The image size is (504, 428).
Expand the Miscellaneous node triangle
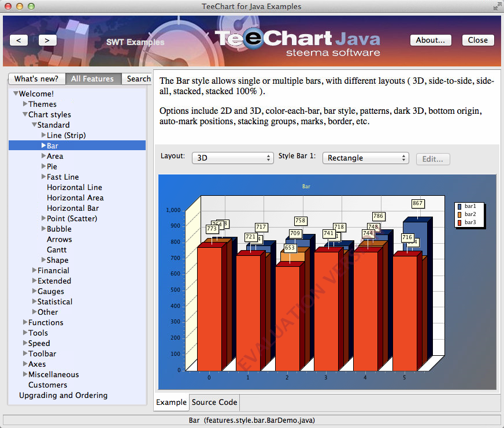pos(25,374)
